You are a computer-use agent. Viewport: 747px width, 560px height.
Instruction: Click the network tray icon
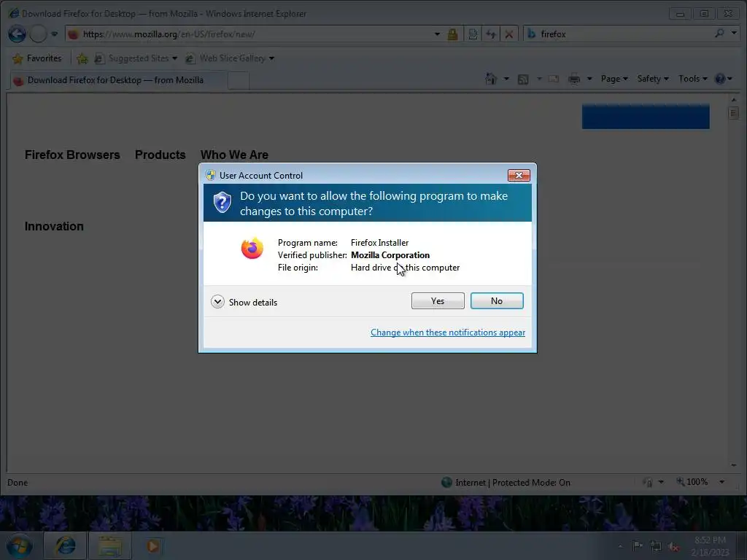(656, 546)
